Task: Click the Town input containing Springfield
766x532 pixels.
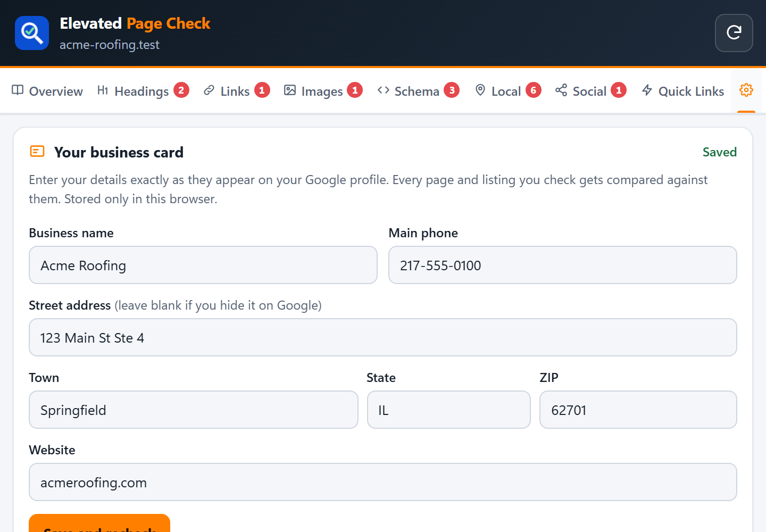Action: (x=194, y=410)
